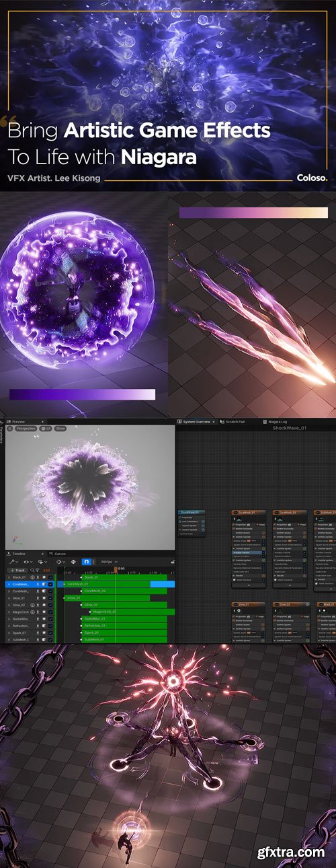The width and height of the screenshot is (336, 868).
Task: Click the info icon on MagicCircle track
Action: pyautogui.click(x=32, y=612)
